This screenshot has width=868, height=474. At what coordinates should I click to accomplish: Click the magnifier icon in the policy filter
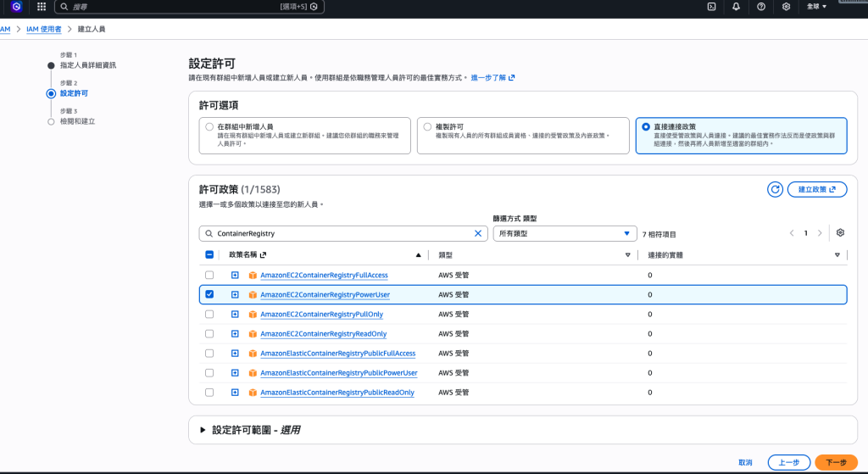[209, 234]
